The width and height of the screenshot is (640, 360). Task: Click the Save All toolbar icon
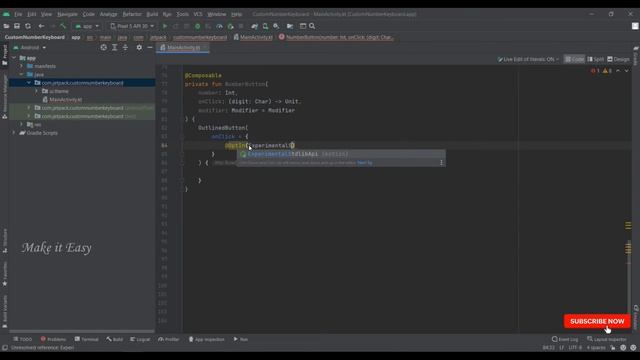17,26
